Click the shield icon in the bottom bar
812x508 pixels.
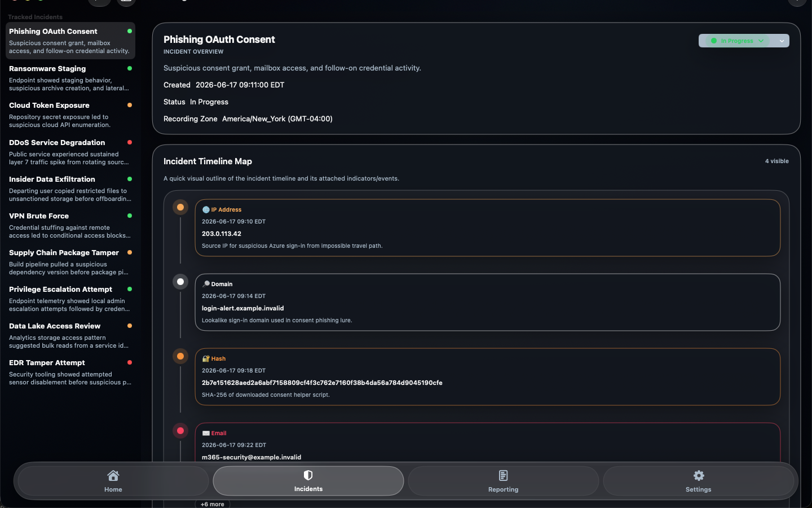(x=308, y=475)
